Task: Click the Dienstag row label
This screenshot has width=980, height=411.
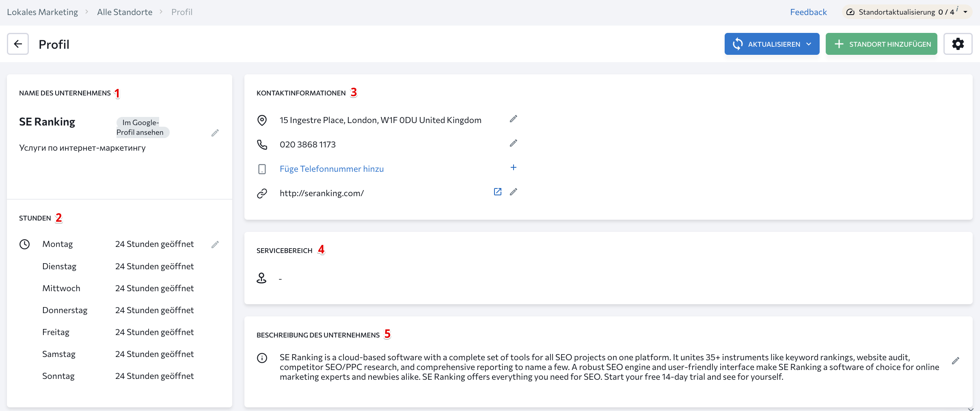Action: click(59, 266)
